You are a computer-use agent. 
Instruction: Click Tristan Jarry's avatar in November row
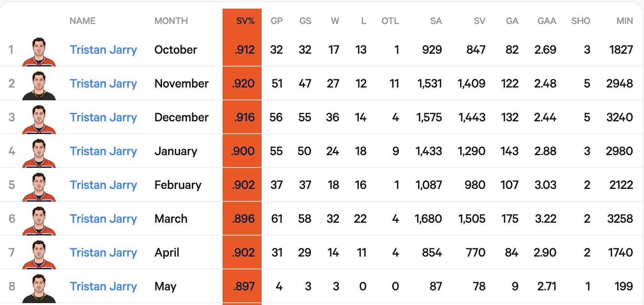click(39, 86)
